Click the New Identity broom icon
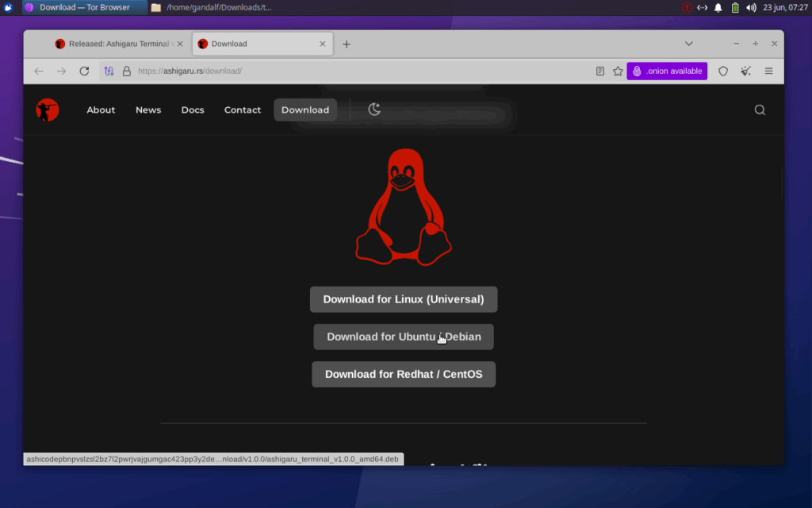 click(x=745, y=71)
